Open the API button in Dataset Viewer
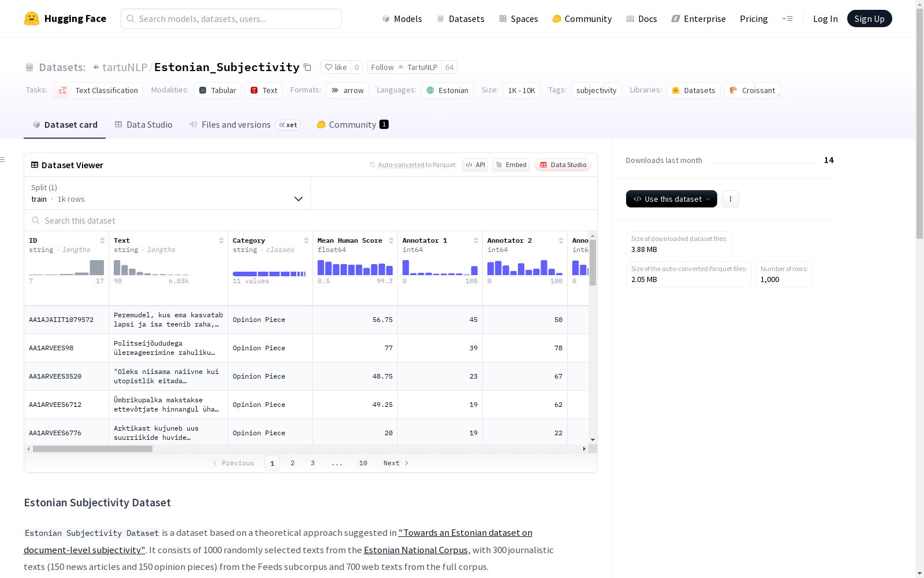Image resolution: width=924 pixels, height=578 pixels. tap(475, 165)
